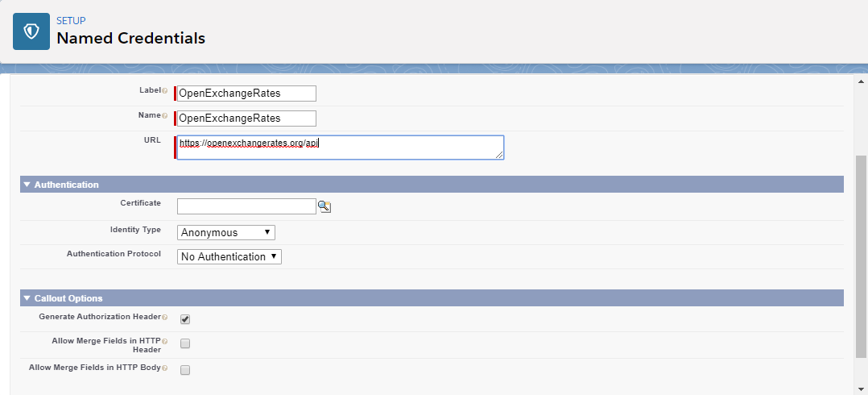868x395 pixels.
Task: Open the Identity Type dropdown
Action: point(226,232)
